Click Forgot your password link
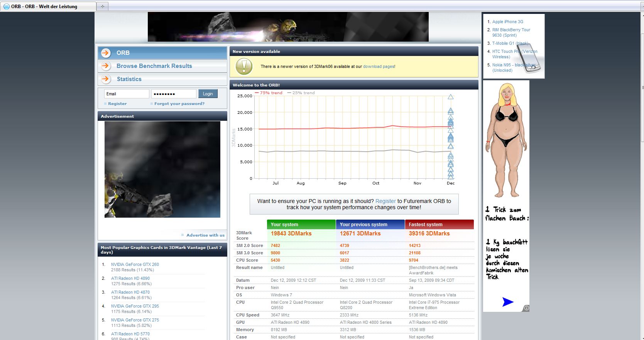644x340 pixels. 179,104
